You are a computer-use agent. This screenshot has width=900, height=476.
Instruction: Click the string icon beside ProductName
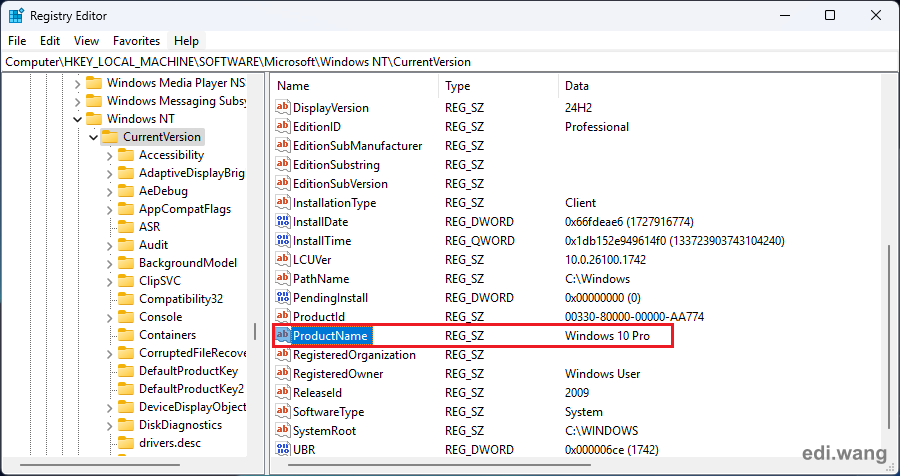pos(282,335)
